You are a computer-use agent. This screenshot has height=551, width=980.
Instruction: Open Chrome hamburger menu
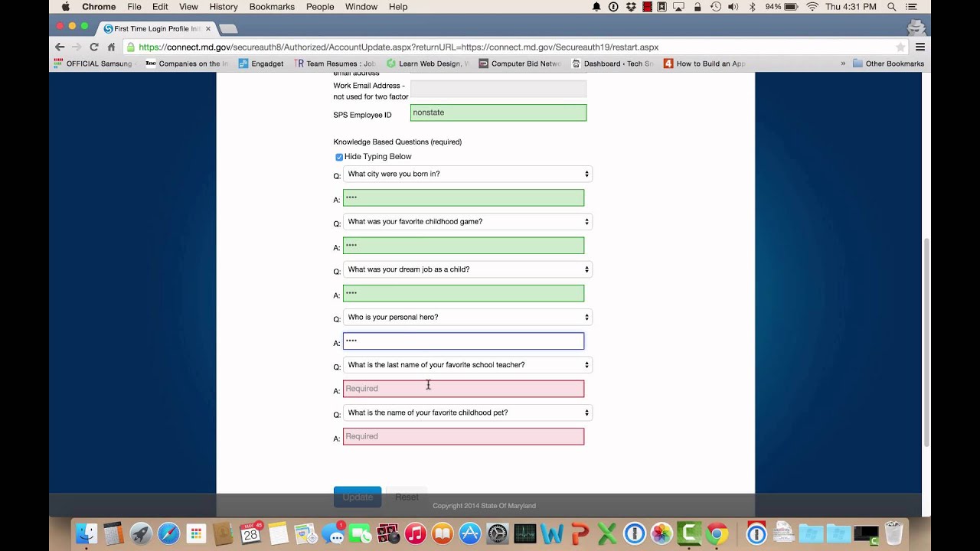tap(920, 47)
